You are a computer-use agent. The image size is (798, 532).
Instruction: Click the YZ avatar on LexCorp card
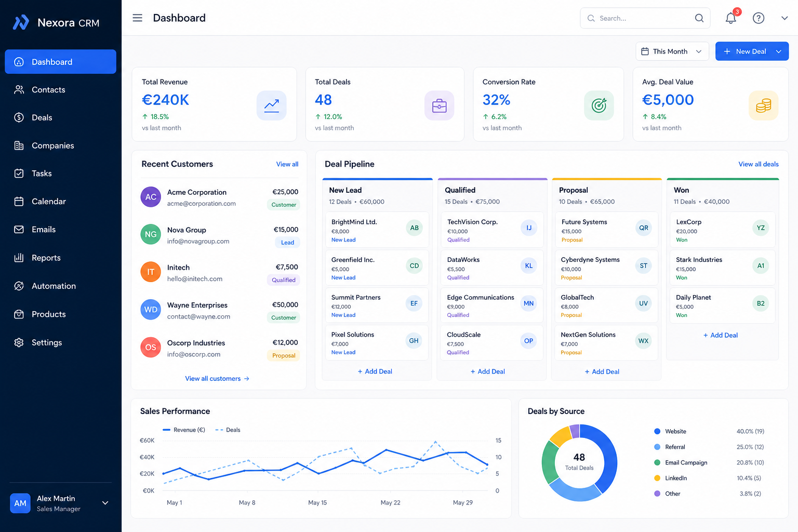pyautogui.click(x=761, y=228)
